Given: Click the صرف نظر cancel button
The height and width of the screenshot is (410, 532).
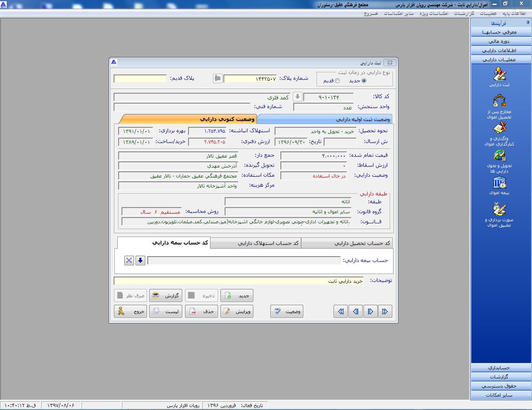Looking at the screenshot, I should tap(130, 296).
